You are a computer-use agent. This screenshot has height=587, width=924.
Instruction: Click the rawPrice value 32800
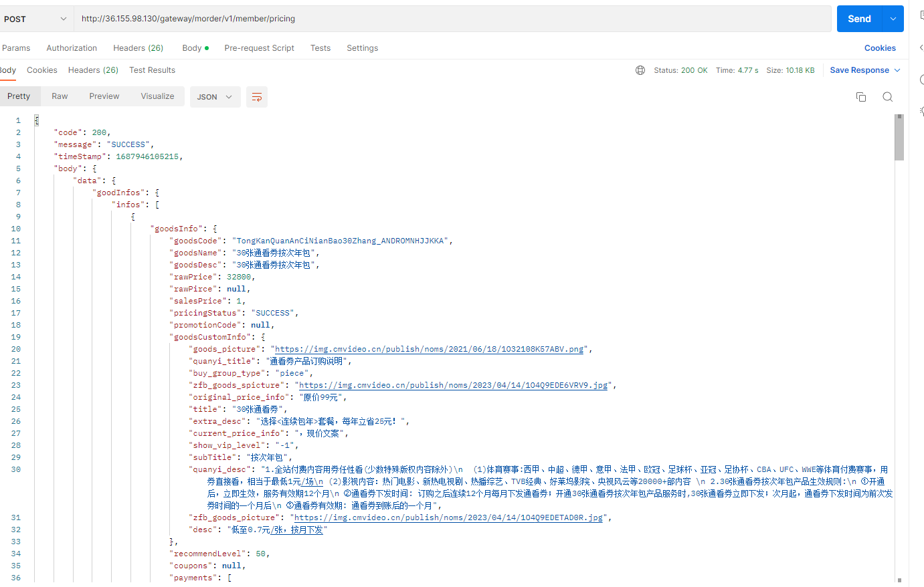(x=238, y=277)
